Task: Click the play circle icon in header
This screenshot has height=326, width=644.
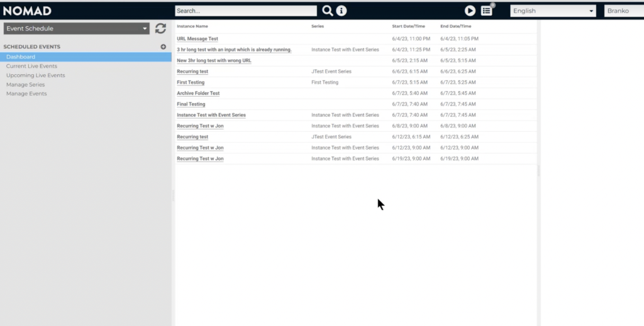Action: [470, 11]
